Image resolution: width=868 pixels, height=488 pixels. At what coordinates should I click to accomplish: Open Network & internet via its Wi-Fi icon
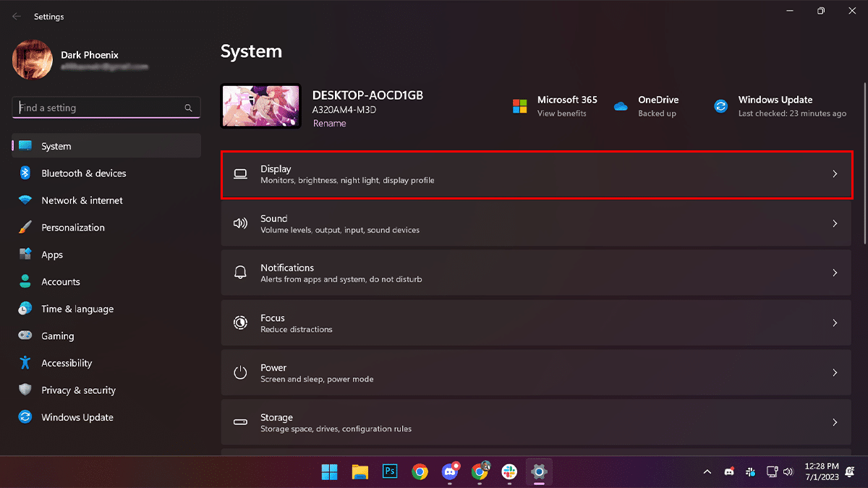coord(25,200)
